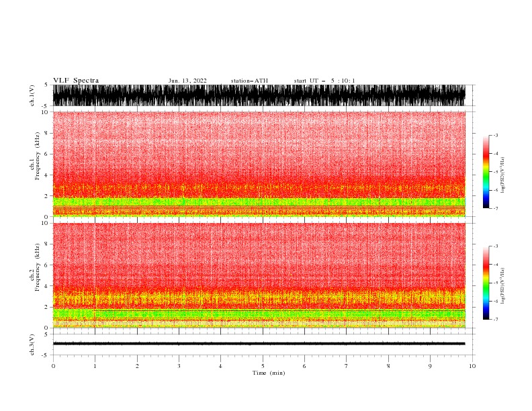Click the 'ch.3(V)' axis label
Screen dimensions: 532x411
[32, 345]
